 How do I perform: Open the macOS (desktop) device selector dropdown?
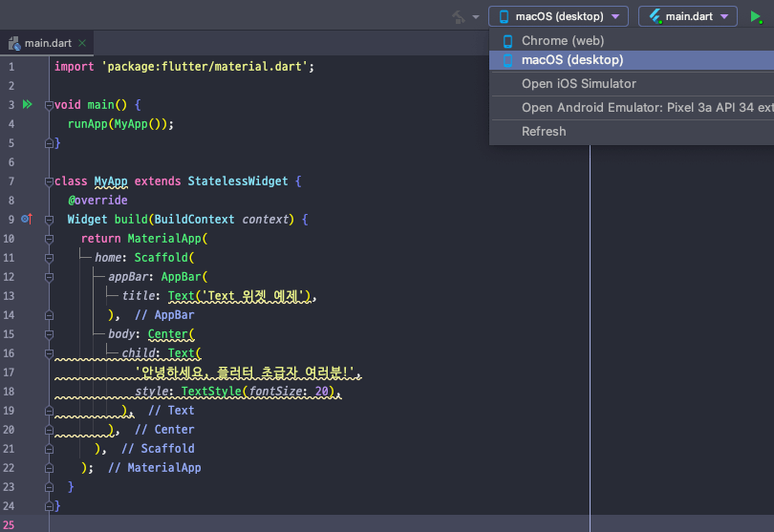tap(558, 16)
